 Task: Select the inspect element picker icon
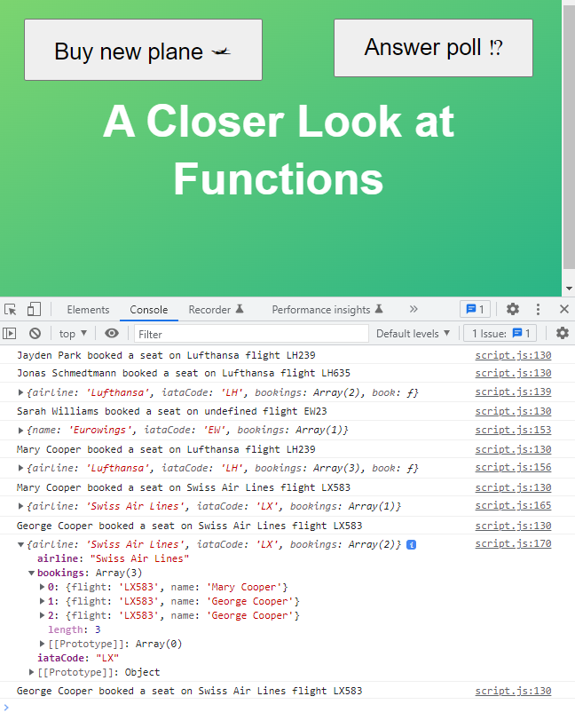click(11, 309)
